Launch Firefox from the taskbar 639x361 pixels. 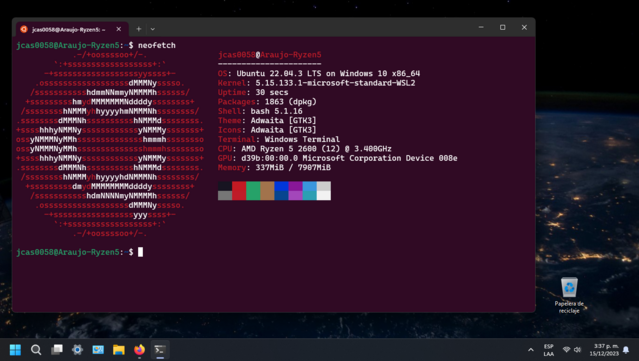(139, 350)
